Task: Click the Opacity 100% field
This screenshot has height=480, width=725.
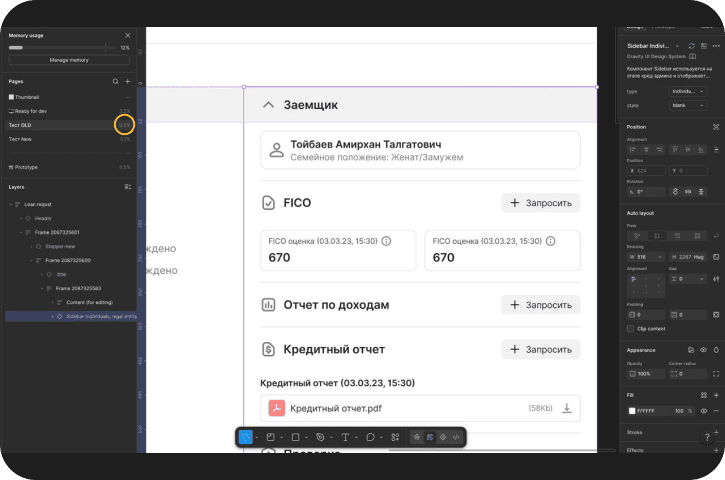Action: click(x=646, y=374)
